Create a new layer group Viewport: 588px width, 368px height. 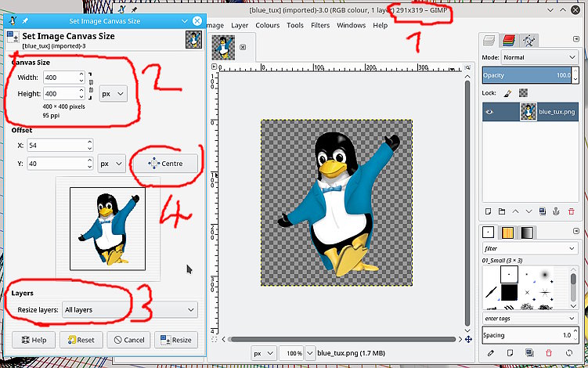502,211
